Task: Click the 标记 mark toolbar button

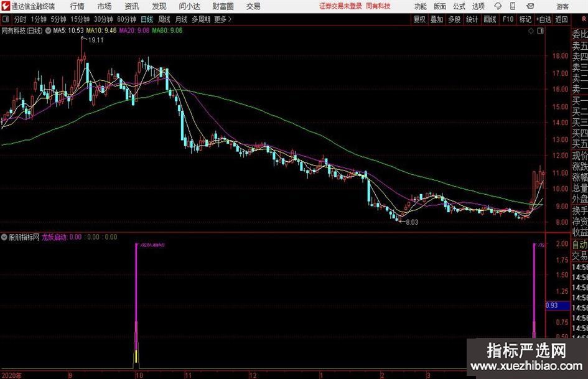Action: [x=525, y=19]
